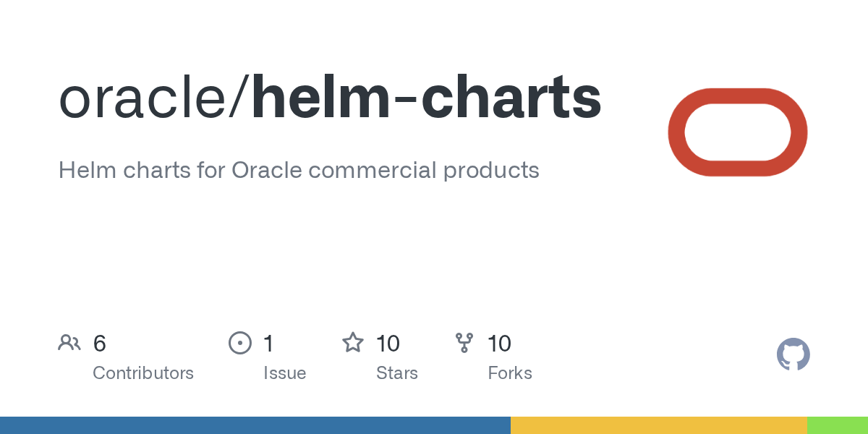Click the Stars label
Screen dimensions: 868x434
396,373
